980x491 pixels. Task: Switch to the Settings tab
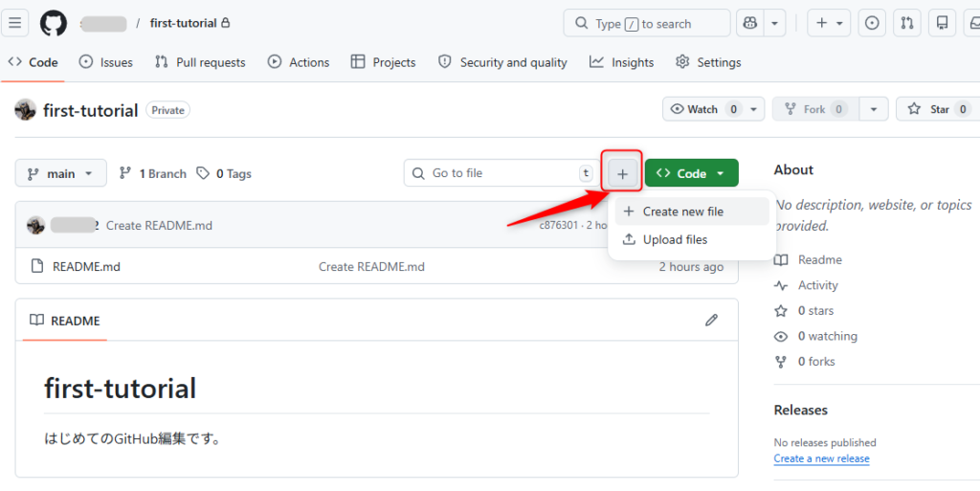(x=708, y=62)
